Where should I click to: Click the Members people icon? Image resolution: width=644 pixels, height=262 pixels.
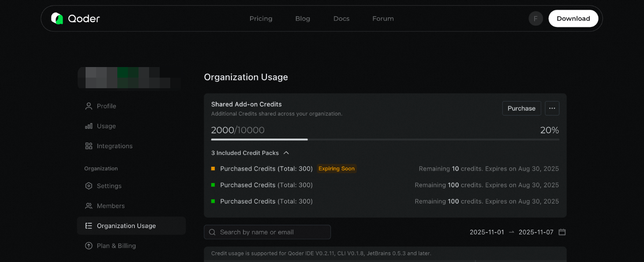(89, 206)
